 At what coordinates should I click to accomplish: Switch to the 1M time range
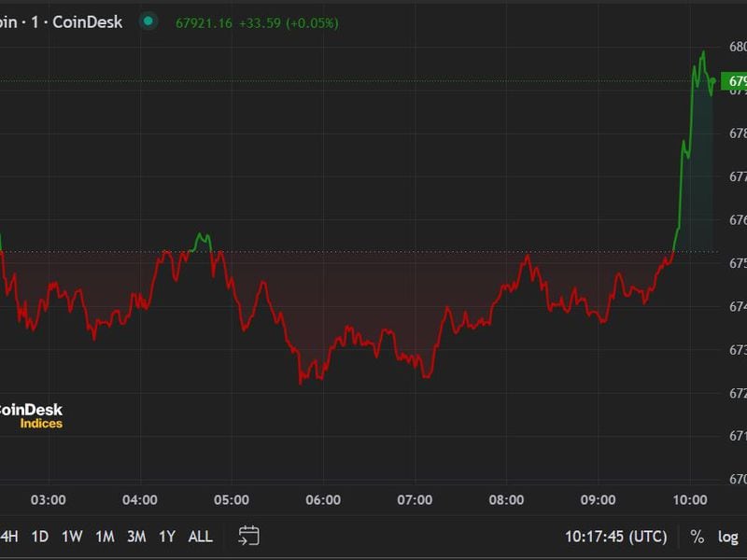(x=105, y=537)
